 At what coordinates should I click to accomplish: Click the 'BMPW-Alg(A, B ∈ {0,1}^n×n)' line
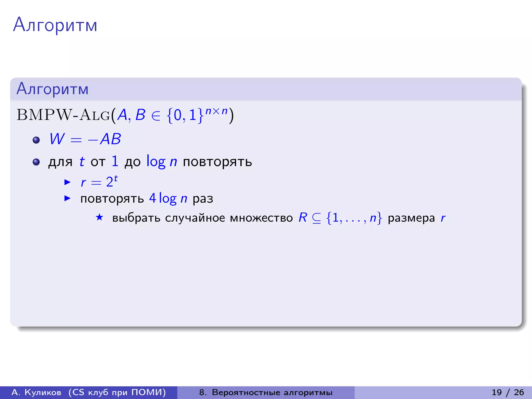point(125,115)
